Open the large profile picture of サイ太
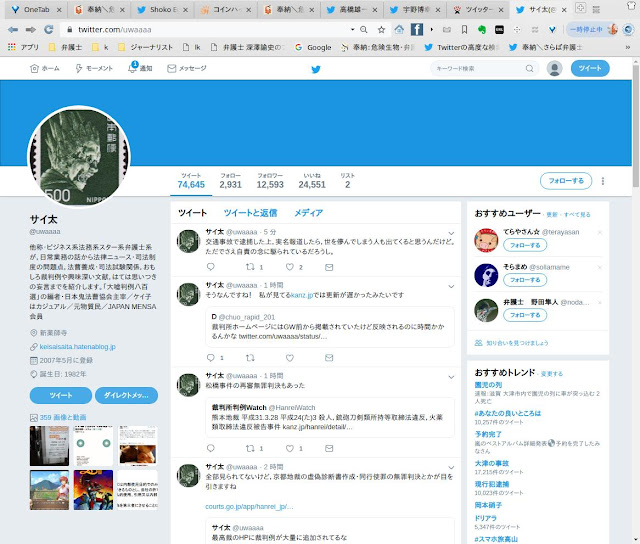 [x=79, y=157]
